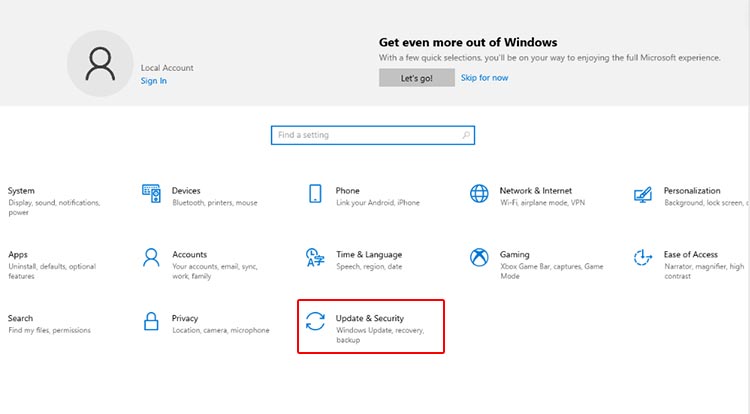Click the Personalization paintbrush icon
Viewport: 750px width, 414px height.
point(643,194)
